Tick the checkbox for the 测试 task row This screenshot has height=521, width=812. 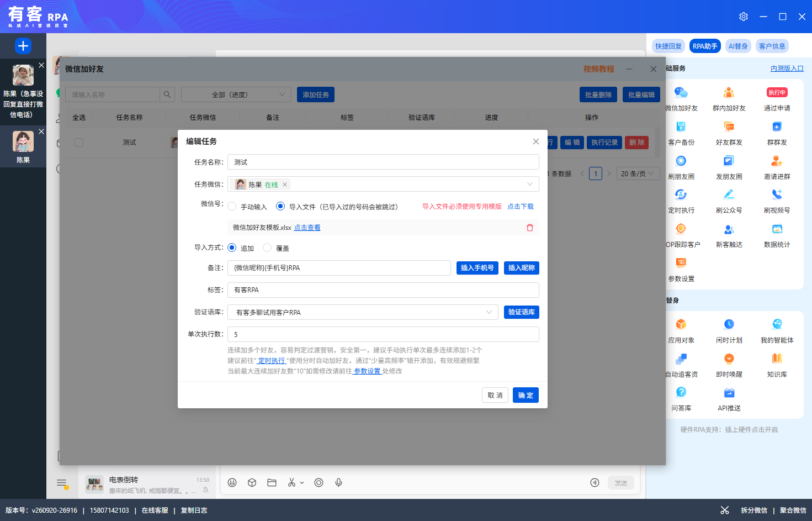(x=79, y=143)
